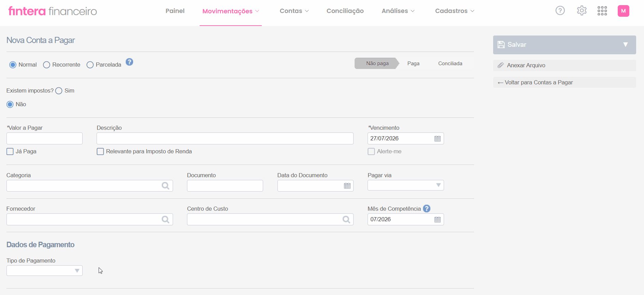Click the Salvar button
This screenshot has height=295, width=644.
coord(564,45)
